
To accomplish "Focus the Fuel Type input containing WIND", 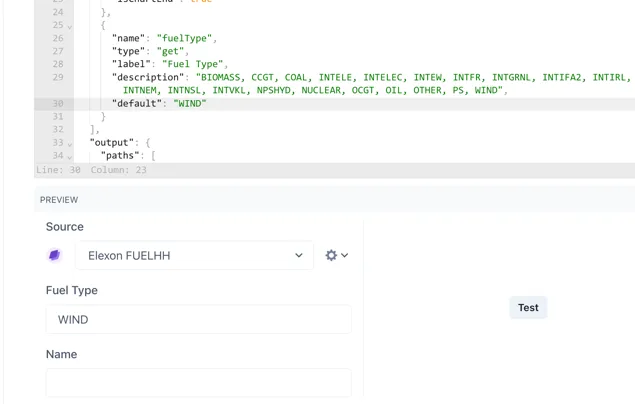I will click(198, 319).
